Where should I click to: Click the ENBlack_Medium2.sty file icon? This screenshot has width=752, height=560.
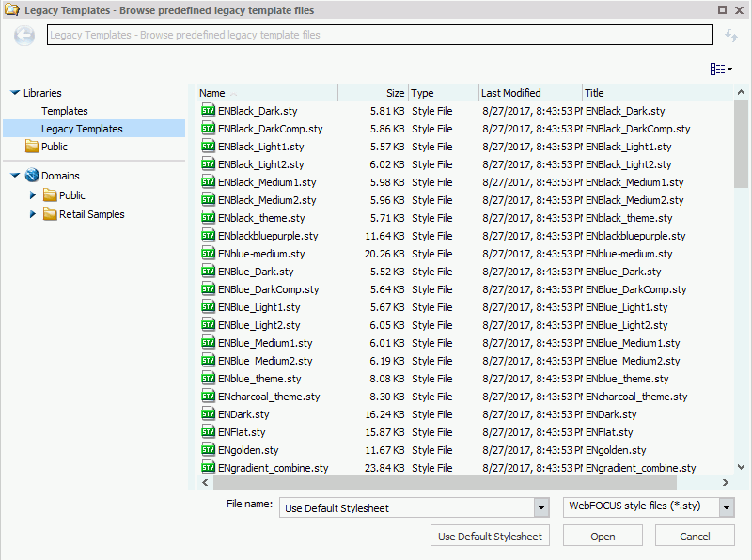coord(208,200)
